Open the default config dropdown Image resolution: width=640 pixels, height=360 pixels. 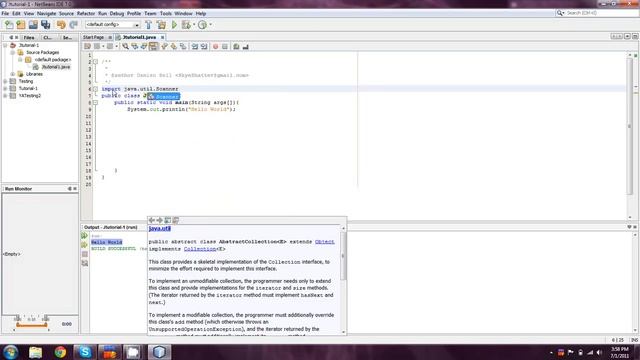click(137, 25)
